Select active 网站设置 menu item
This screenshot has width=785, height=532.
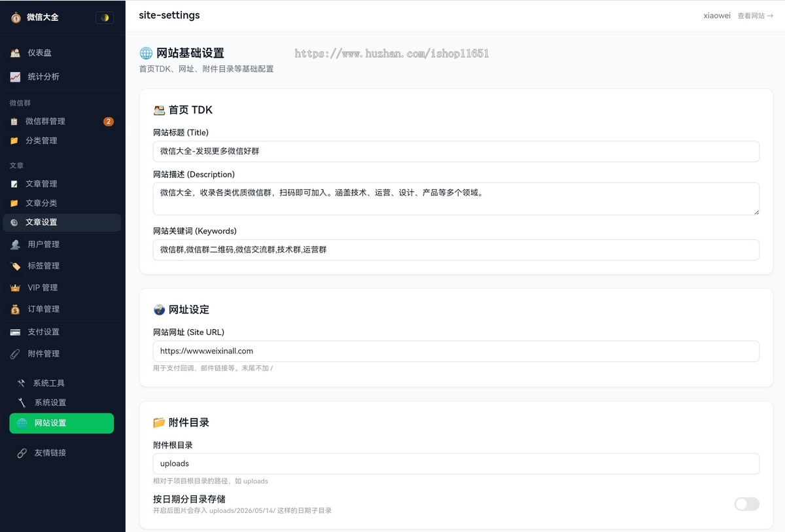[x=61, y=423]
